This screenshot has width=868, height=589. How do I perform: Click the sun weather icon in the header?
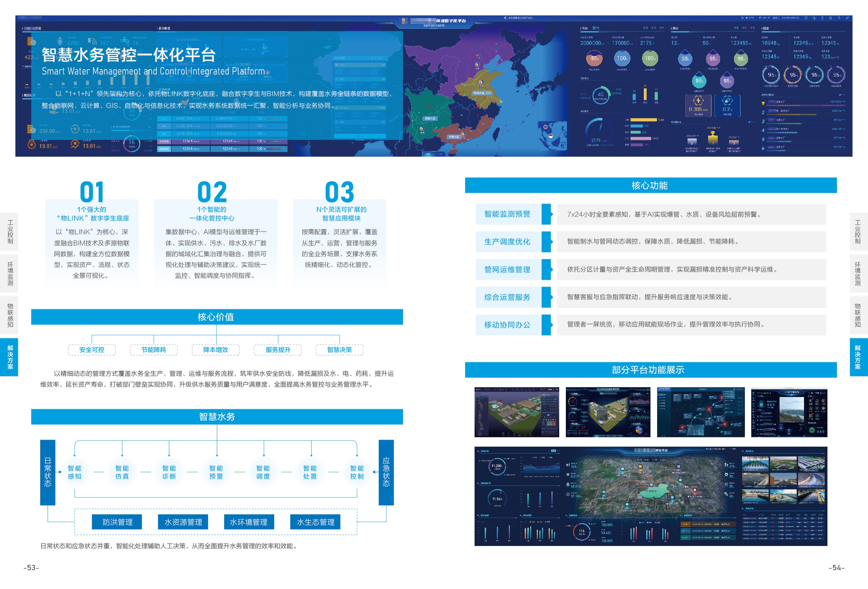click(x=742, y=18)
